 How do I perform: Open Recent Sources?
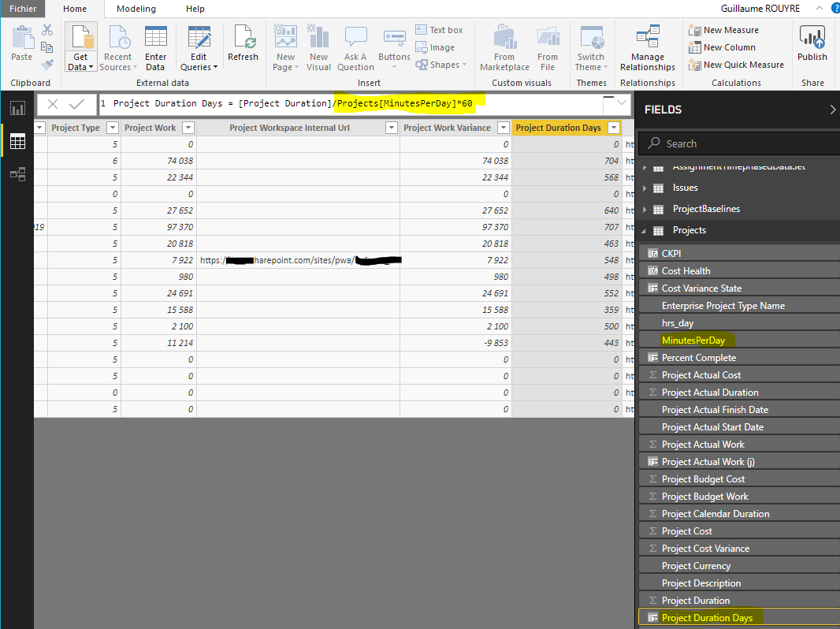(x=118, y=47)
